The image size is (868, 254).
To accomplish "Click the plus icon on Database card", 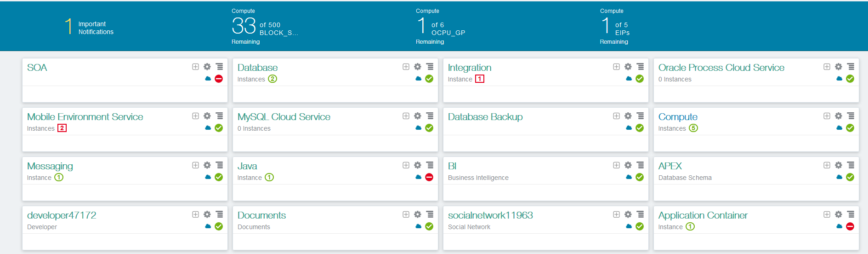I will [x=406, y=67].
